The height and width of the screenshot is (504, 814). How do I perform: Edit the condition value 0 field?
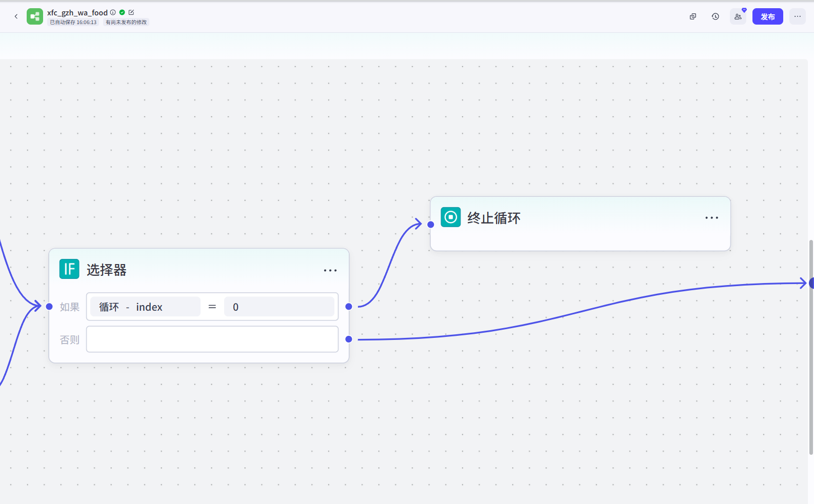pos(279,307)
